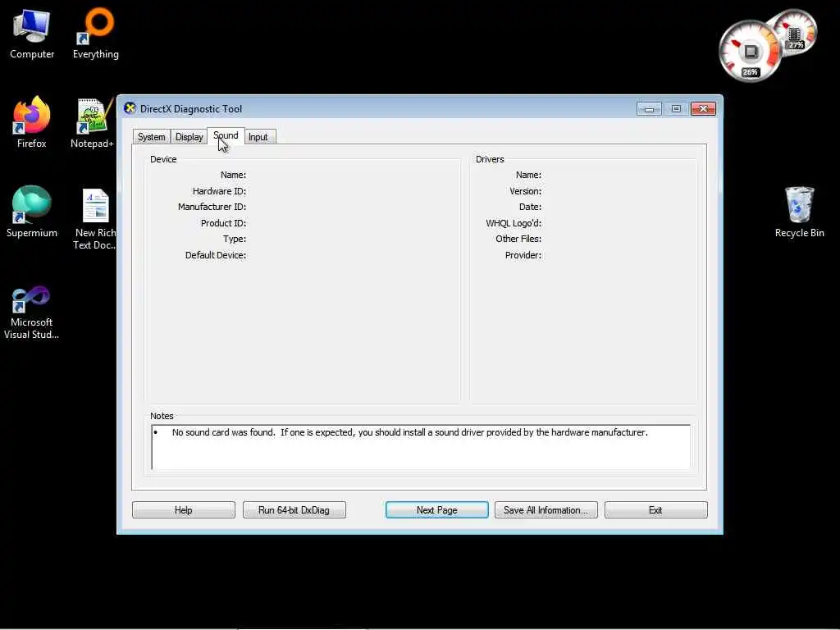The height and width of the screenshot is (630, 840).
Task: Click the Notes group heading
Action: [x=162, y=416]
